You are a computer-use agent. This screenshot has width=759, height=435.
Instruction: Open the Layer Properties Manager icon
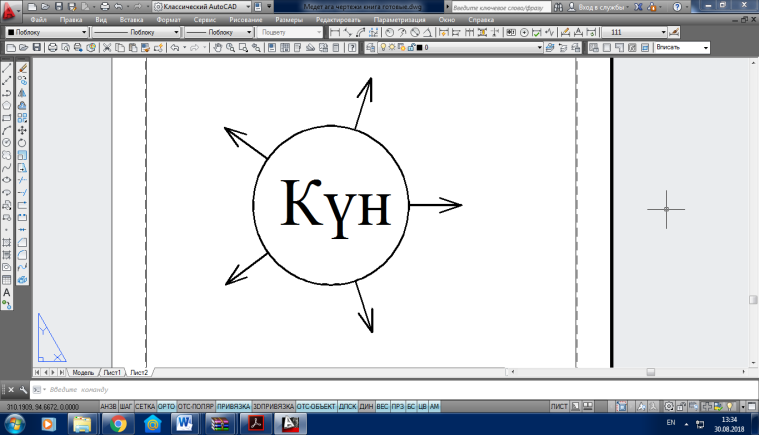pos(371,47)
